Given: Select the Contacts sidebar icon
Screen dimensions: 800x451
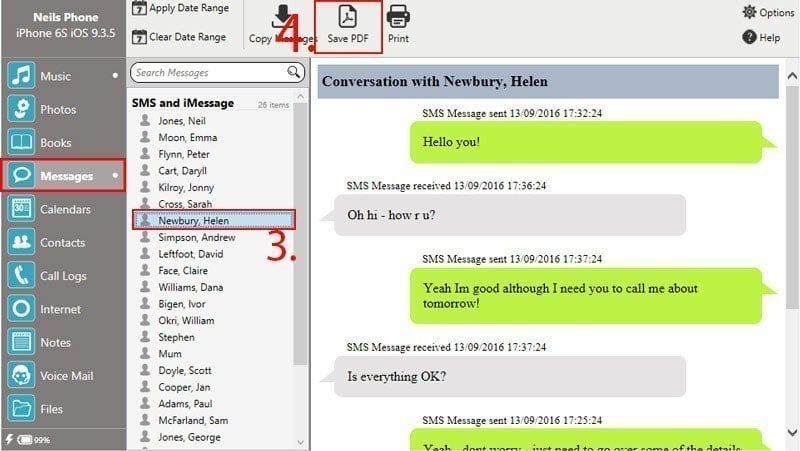Looking at the screenshot, I should [x=22, y=242].
